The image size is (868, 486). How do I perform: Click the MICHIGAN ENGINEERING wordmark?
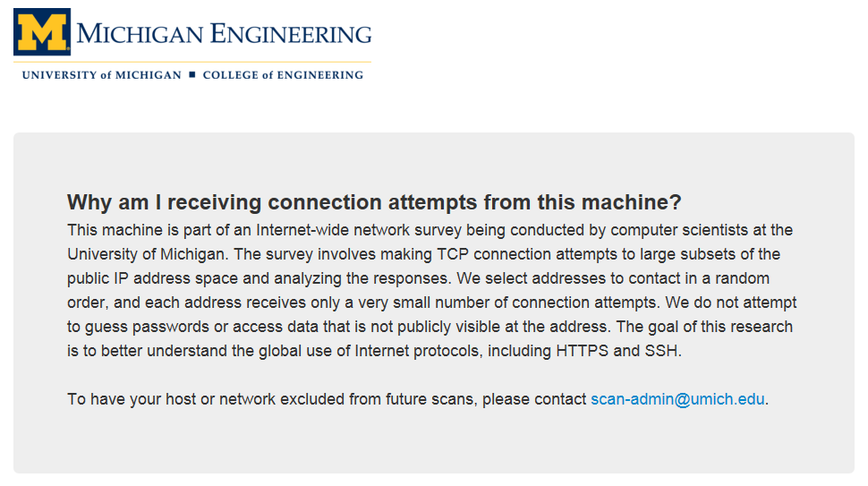point(224,35)
